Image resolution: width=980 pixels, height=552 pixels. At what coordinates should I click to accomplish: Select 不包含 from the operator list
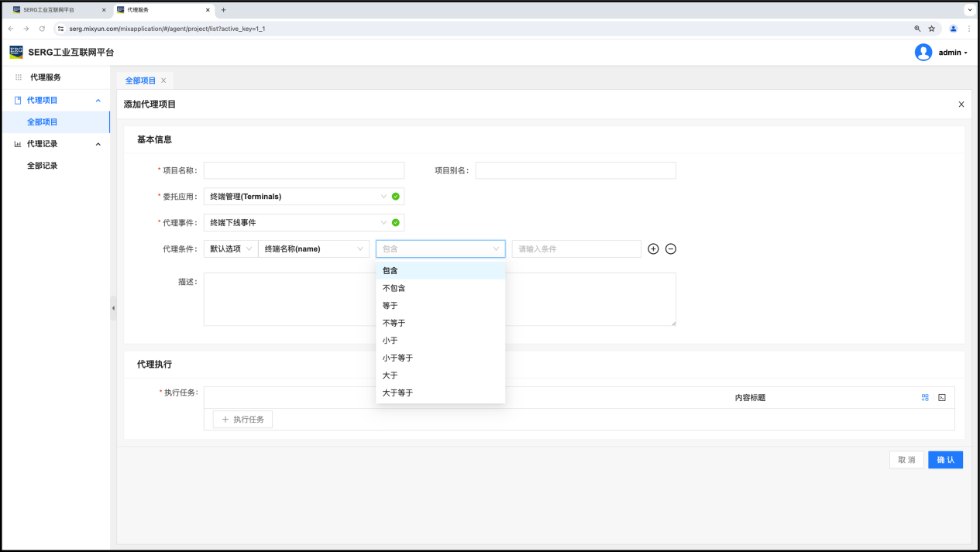coord(394,288)
